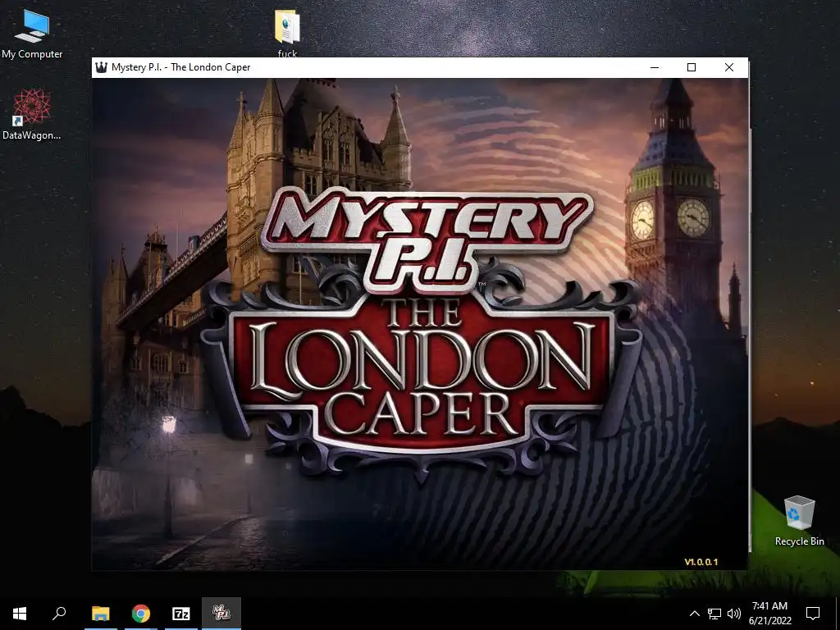Click the V1.0.0.1 version text
Viewport: 840px width, 630px height.
(701, 562)
